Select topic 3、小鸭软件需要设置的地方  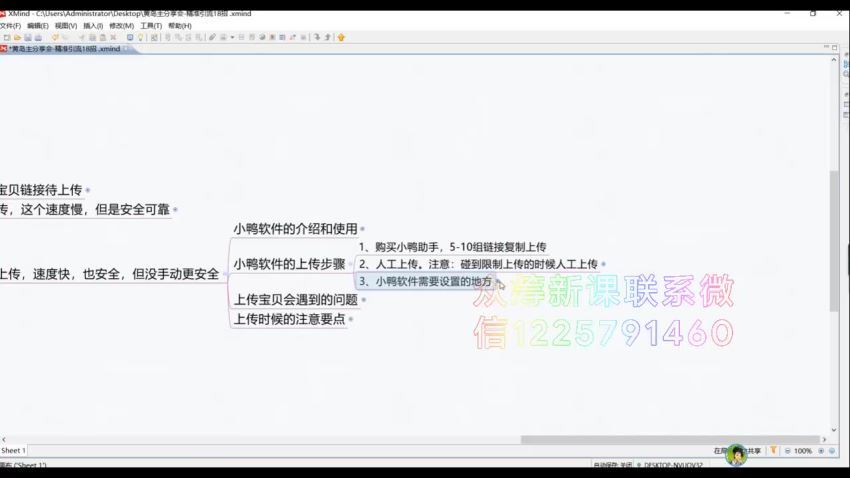point(426,281)
